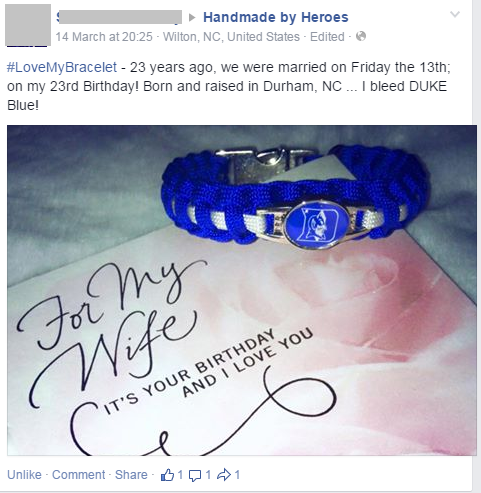Unlike this post
The image size is (481, 493).
(x=24, y=475)
